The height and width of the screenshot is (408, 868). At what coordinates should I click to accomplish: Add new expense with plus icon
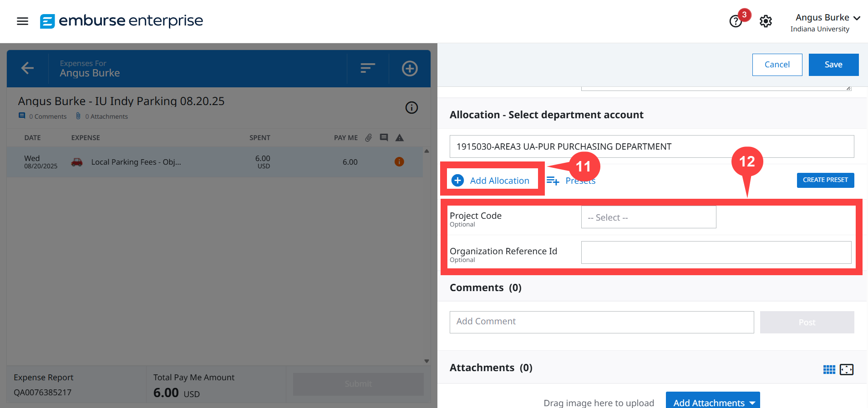[x=410, y=68]
